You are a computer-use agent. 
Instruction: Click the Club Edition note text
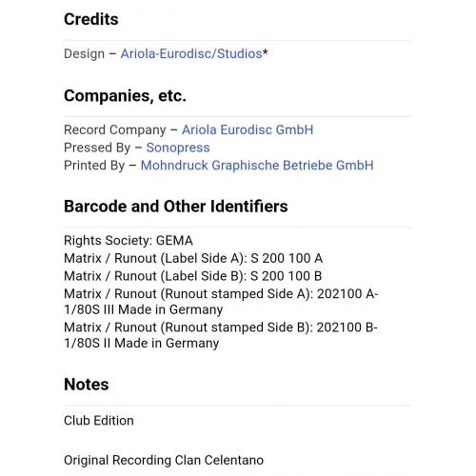[x=99, y=421]
